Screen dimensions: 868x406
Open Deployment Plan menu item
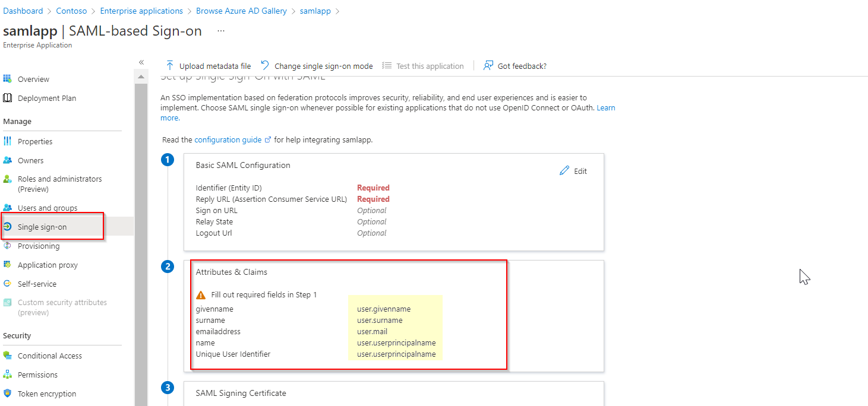click(x=47, y=98)
